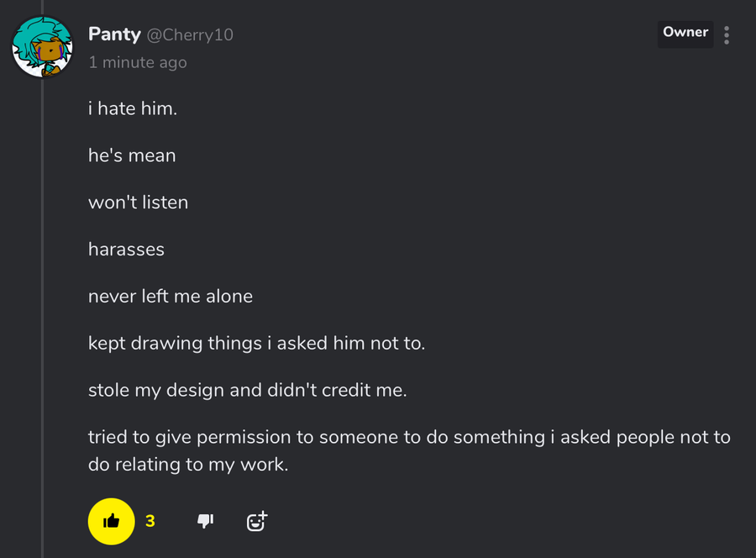Click the "he's mean" text line

(132, 155)
